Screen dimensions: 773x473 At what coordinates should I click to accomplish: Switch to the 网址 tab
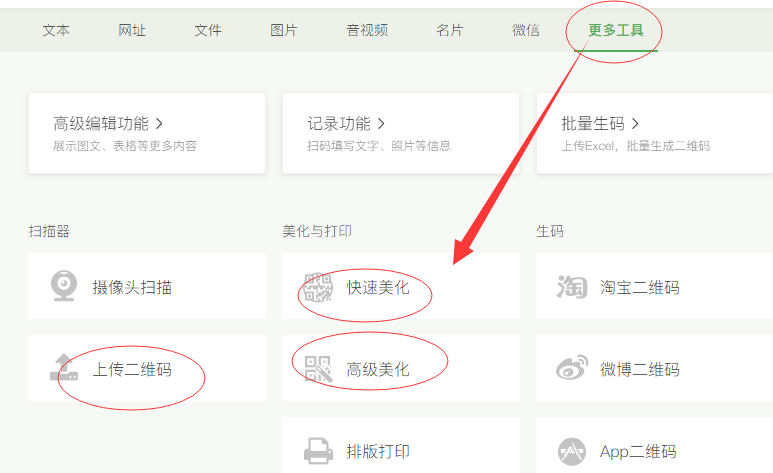click(x=132, y=30)
